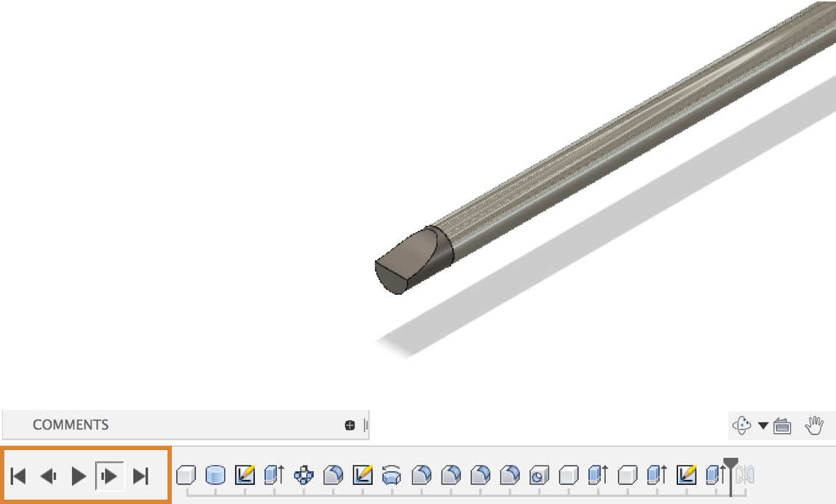Click the Comments panel collapse handle
The height and width of the screenshot is (504, 836).
[x=366, y=425]
